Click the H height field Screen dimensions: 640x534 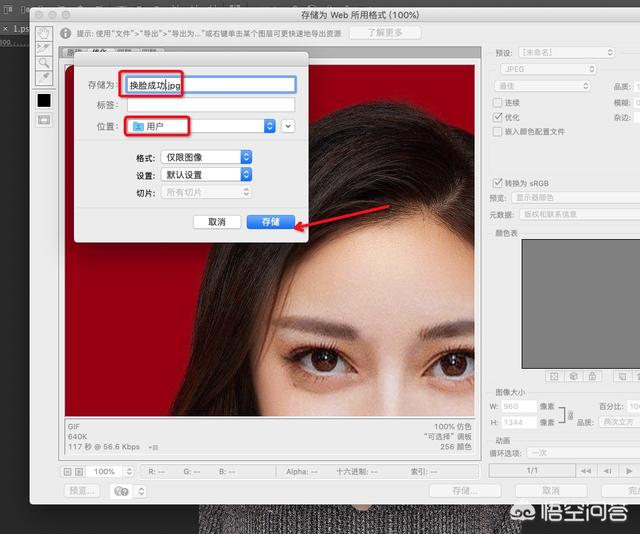[x=519, y=423]
